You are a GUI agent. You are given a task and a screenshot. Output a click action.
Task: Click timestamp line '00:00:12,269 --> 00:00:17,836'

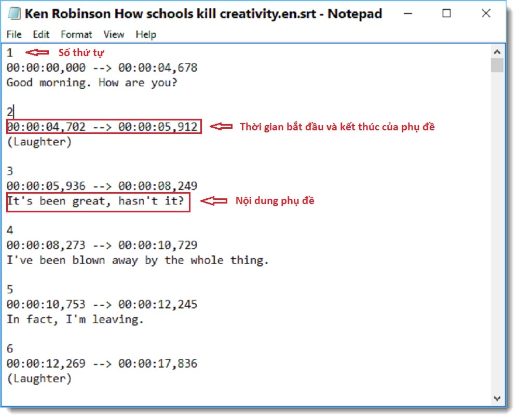point(102,364)
